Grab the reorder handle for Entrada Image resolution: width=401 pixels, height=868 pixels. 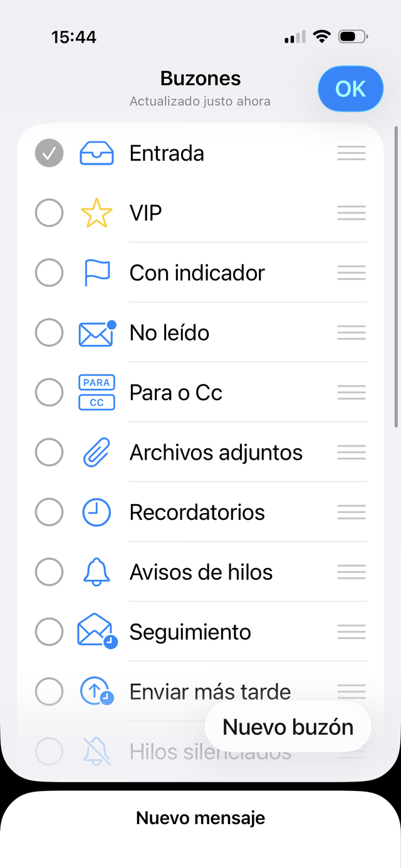(x=351, y=153)
